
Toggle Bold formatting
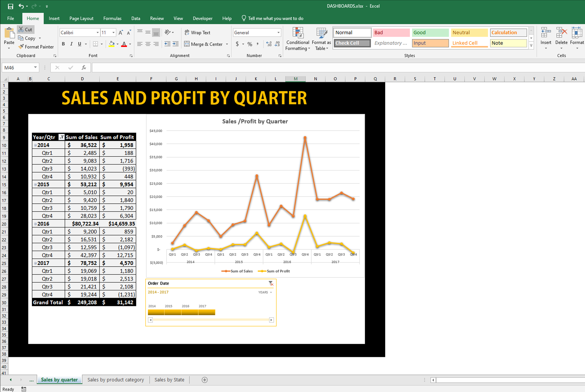click(63, 44)
